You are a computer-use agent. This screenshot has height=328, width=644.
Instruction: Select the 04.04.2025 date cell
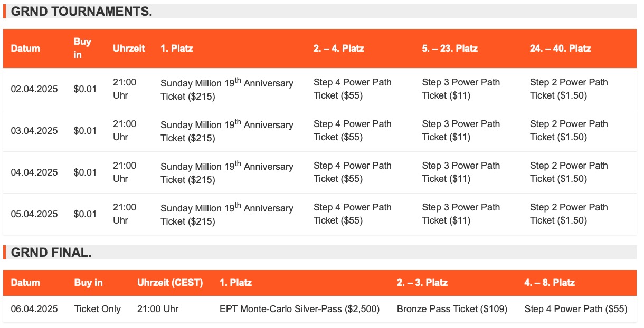coord(34,172)
